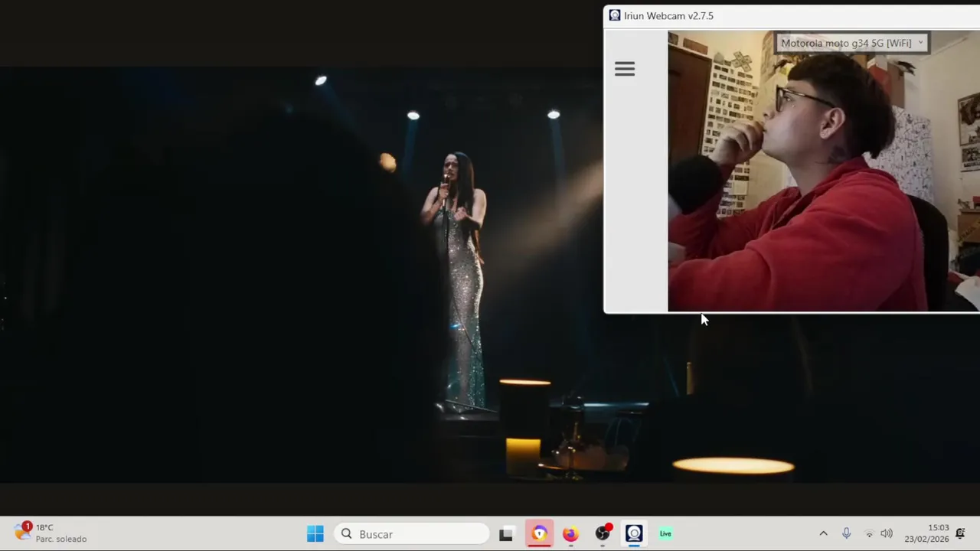Open the weather widget showing 18°C

[x=51, y=533]
